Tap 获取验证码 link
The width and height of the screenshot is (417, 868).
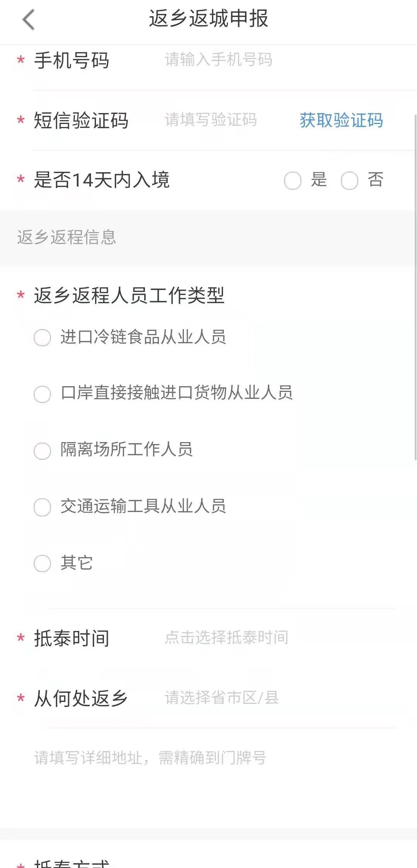[341, 120]
